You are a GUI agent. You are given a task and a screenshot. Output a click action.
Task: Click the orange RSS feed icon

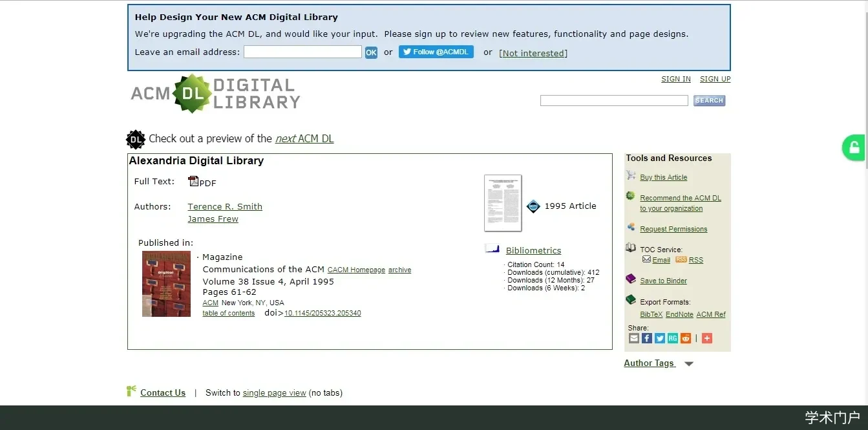coord(681,259)
